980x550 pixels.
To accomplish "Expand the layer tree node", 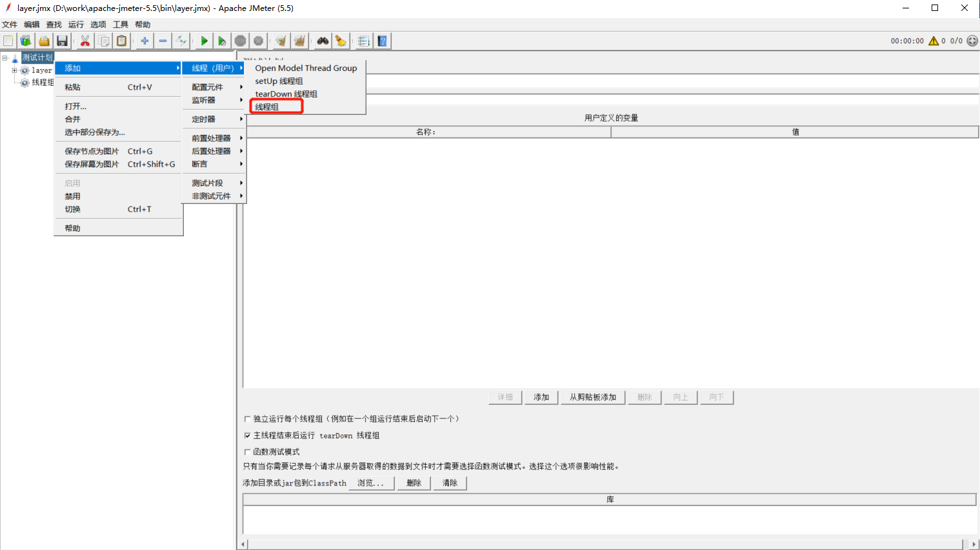I will coord(14,70).
